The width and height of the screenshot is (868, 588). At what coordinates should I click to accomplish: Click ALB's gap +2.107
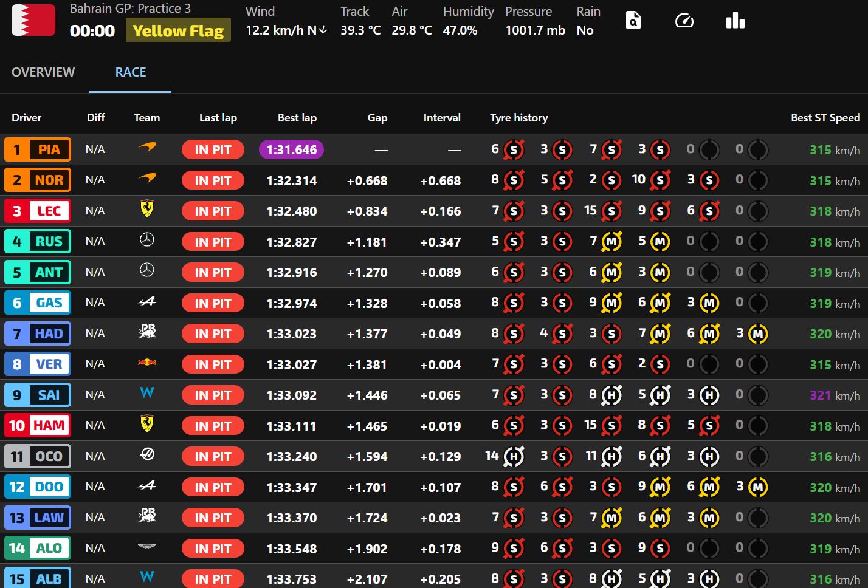(x=367, y=579)
